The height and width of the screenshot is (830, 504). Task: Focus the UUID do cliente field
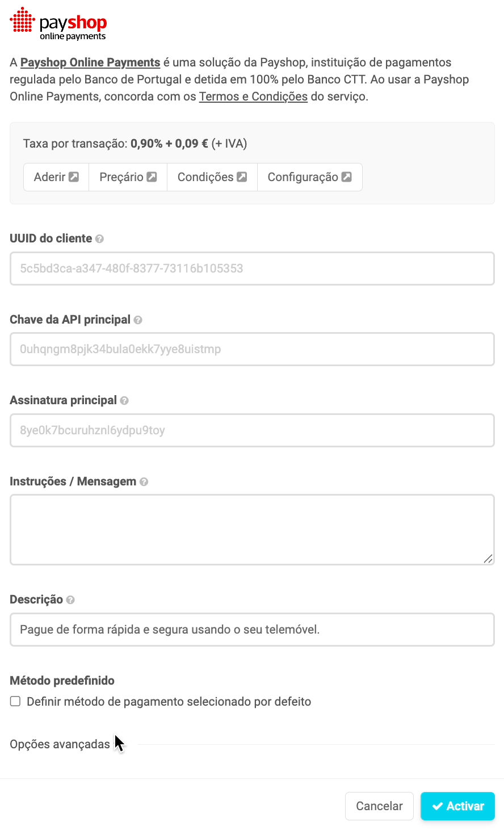coord(252,269)
